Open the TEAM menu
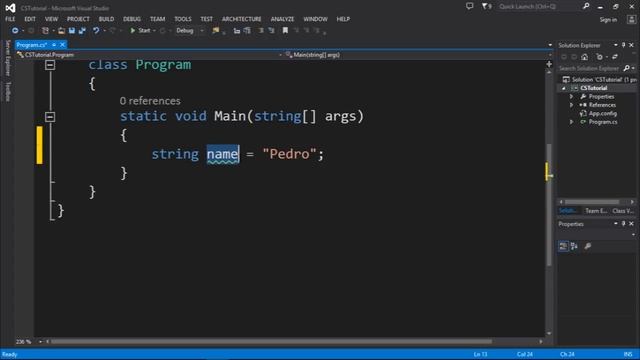640x360 pixels. tap(158, 19)
